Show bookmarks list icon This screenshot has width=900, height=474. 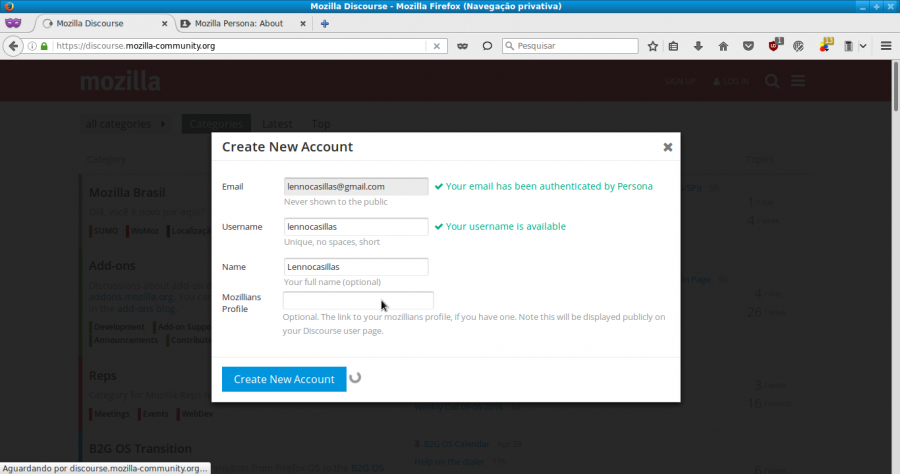(673, 46)
